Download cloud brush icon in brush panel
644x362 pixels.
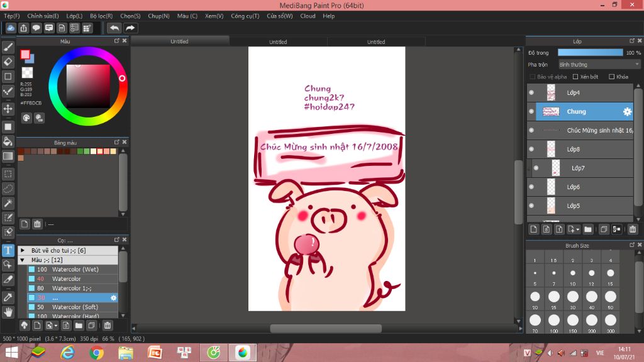[25, 326]
